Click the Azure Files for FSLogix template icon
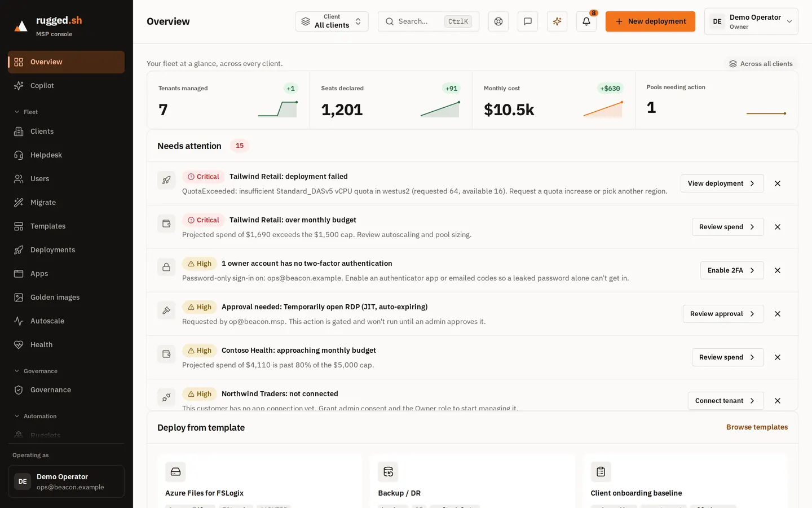Image resolution: width=812 pixels, height=508 pixels. pos(175,472)
